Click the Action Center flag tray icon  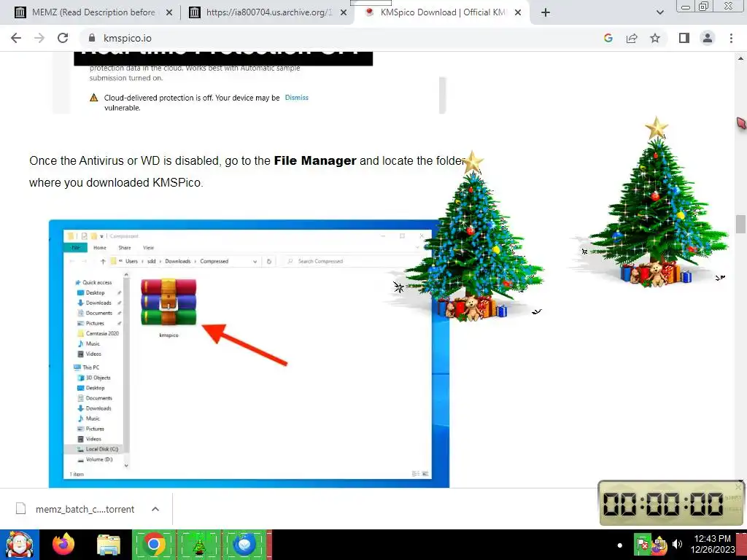[x=642, y=544]
